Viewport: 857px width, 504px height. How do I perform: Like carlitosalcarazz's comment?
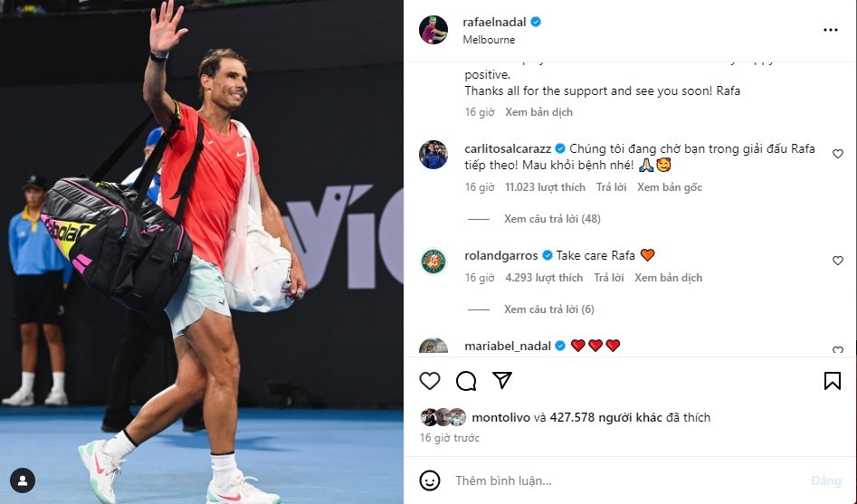[x=837, y=154]
